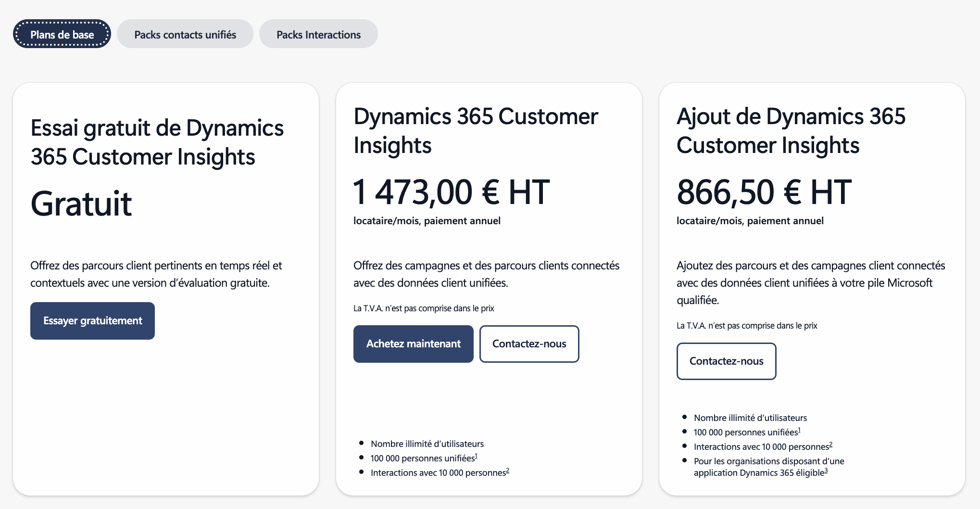Switch to Packs contacts unifiés tab

coord(185,34)
